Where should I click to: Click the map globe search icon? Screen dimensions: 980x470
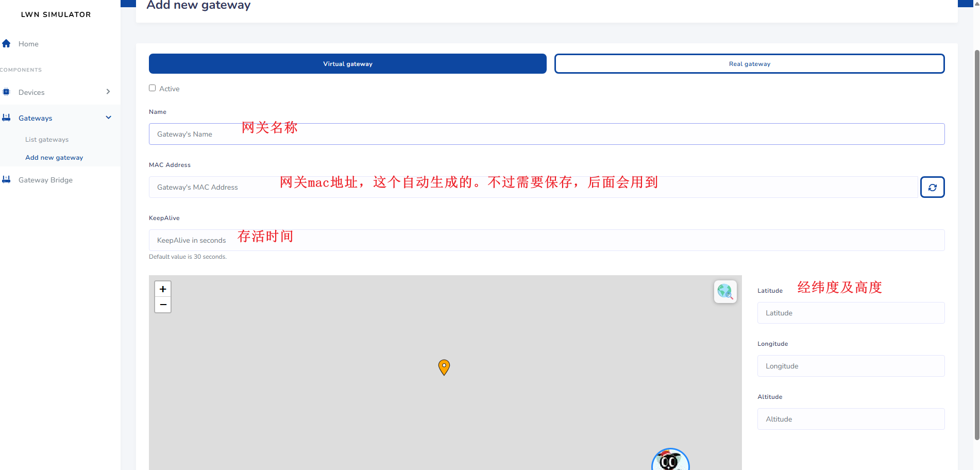pos(725,292)
